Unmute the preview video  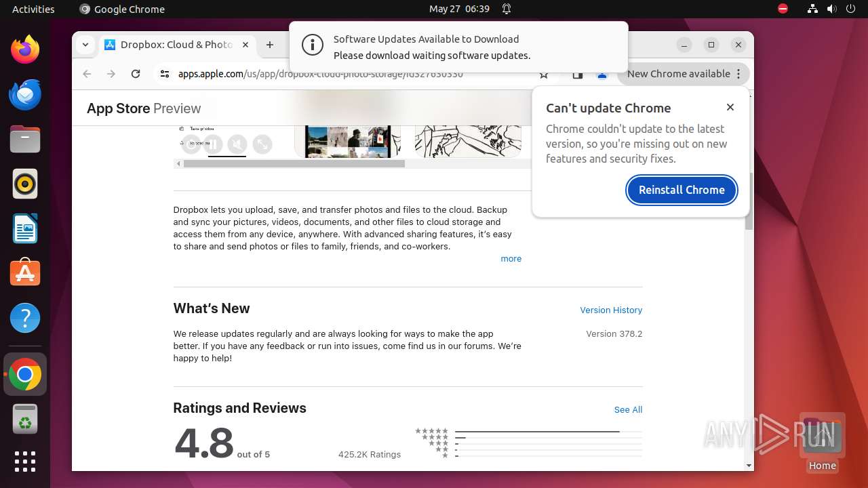237,144
